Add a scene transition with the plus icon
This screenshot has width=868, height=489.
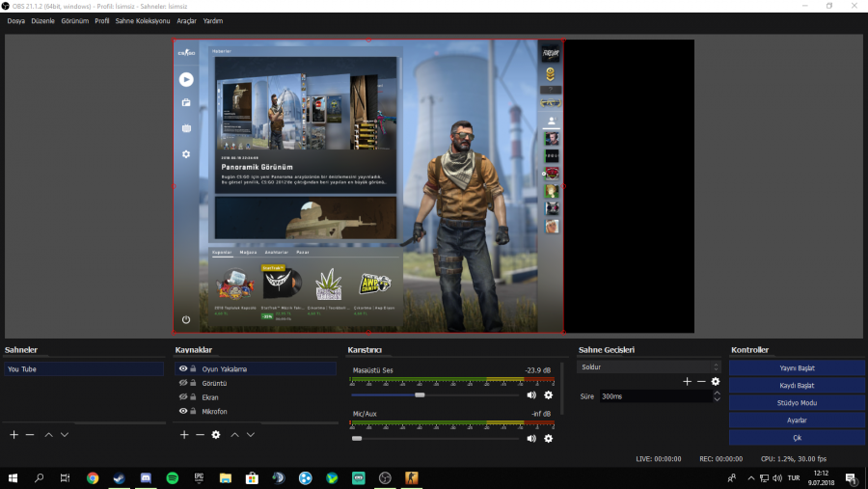(x=687, y=381)
